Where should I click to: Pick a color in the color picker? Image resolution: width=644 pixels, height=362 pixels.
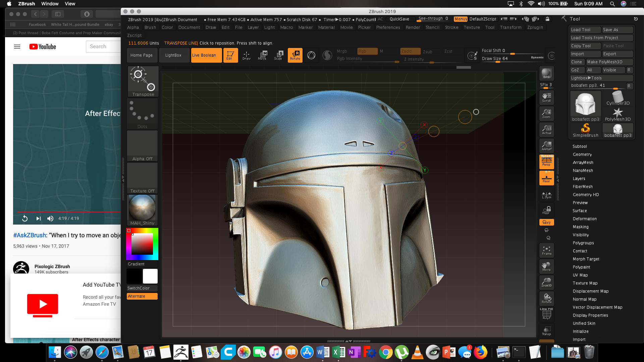(142, 244)
